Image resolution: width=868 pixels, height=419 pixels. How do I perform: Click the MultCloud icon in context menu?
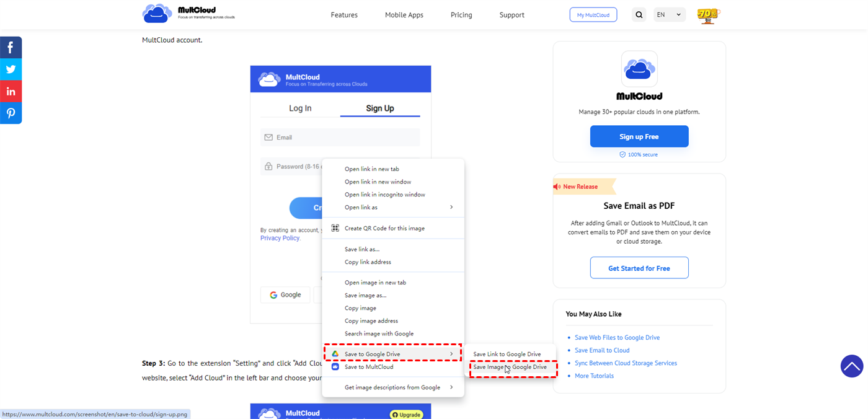(335, 367)
